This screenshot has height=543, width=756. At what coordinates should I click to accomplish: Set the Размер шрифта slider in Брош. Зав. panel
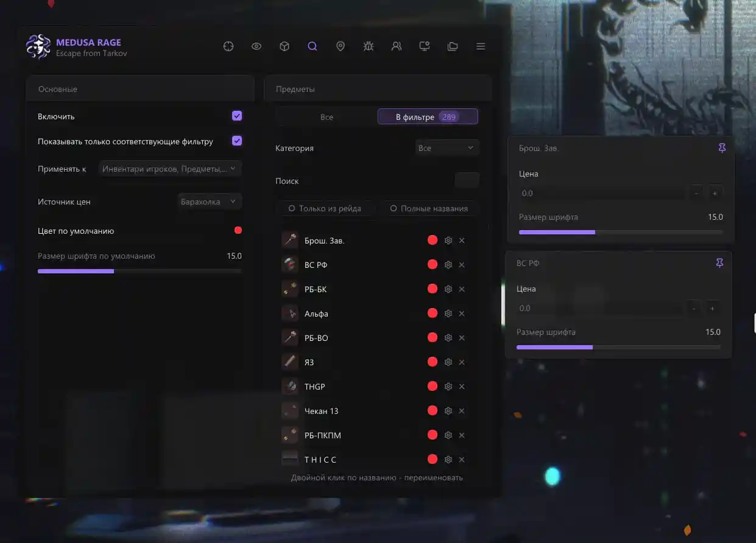(621, 232)
